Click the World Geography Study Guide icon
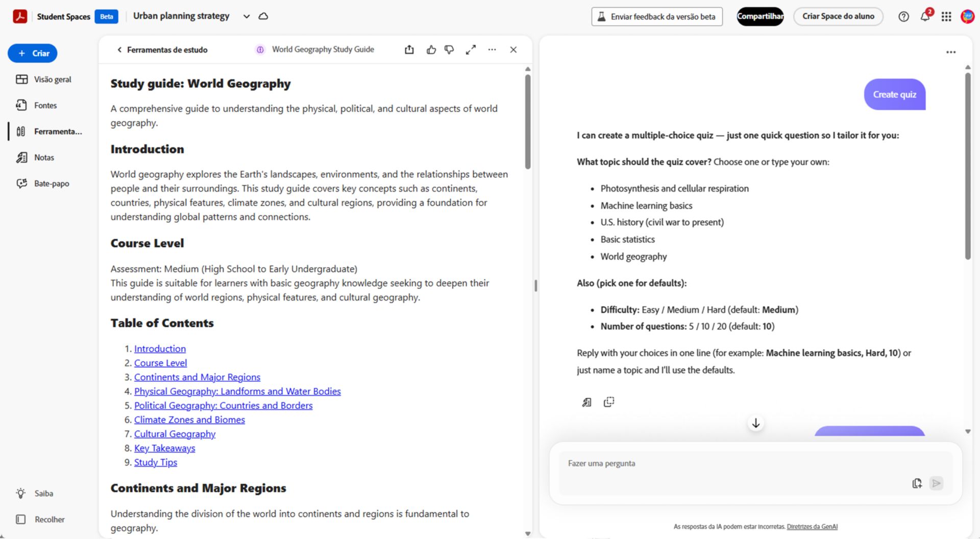This screenshot has width=980, height=539. (260, 50)
